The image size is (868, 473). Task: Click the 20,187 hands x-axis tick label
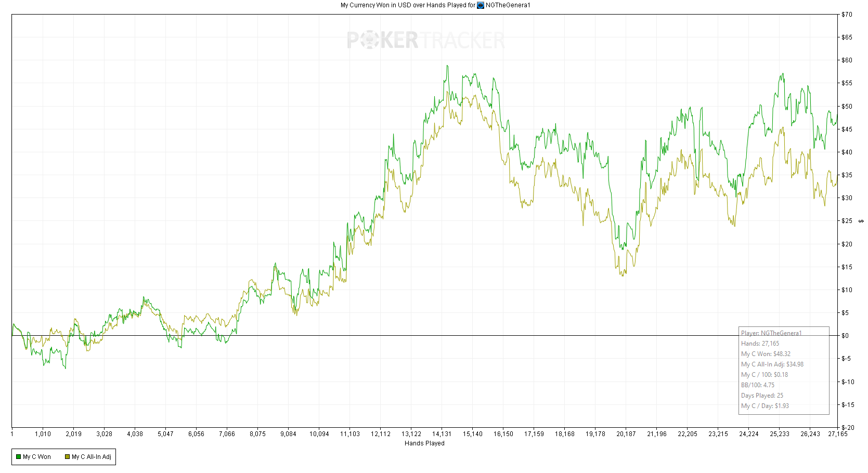click(x=626, y=434)
